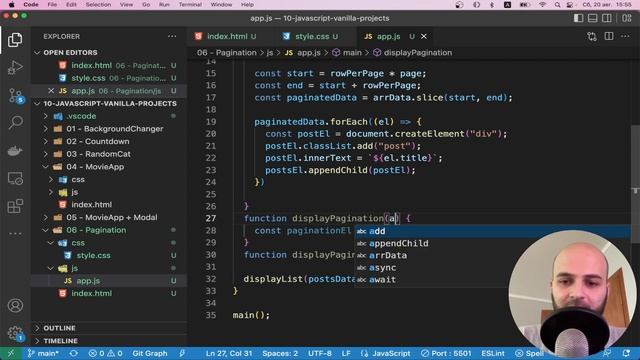The height and width of the screenshot is (360, 640).
Task: Open editor more actions menu
Action: coord(625,36)
